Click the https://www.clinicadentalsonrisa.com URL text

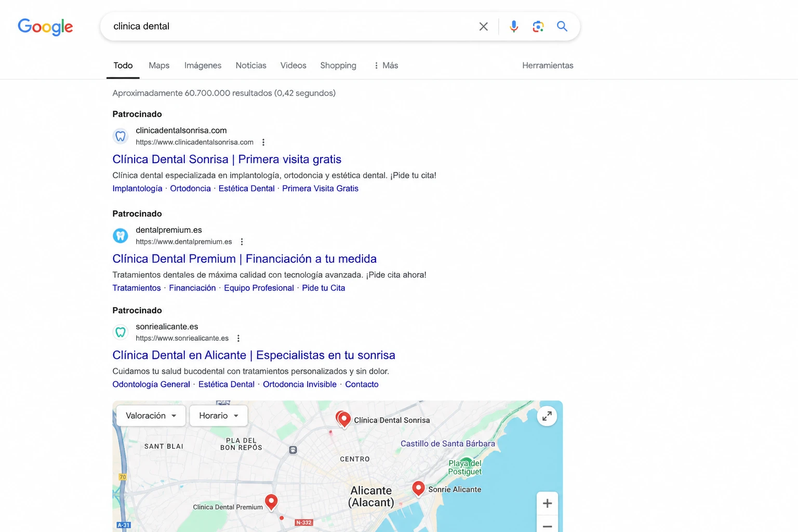pyautogui.click(x=195, y=142)
